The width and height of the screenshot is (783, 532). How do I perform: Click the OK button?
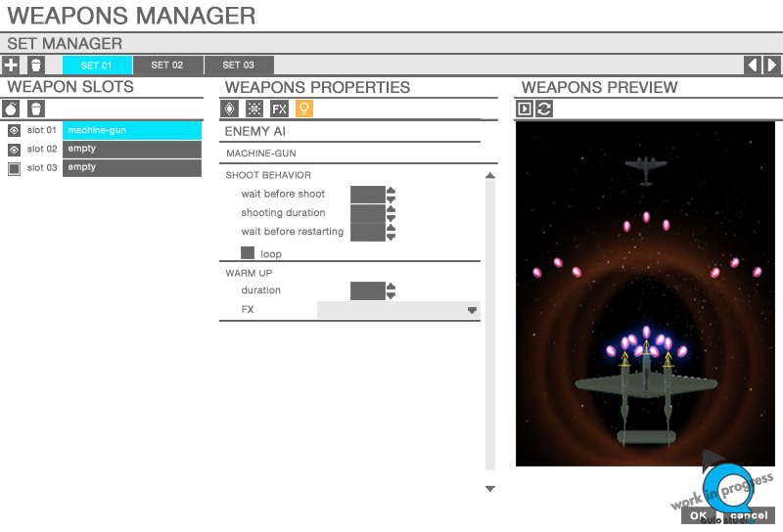pyautogui.click(x=699, y=515)
